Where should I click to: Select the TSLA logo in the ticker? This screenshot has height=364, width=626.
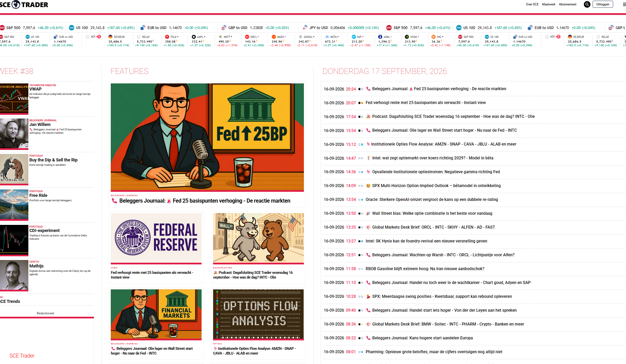pos(167,37)
